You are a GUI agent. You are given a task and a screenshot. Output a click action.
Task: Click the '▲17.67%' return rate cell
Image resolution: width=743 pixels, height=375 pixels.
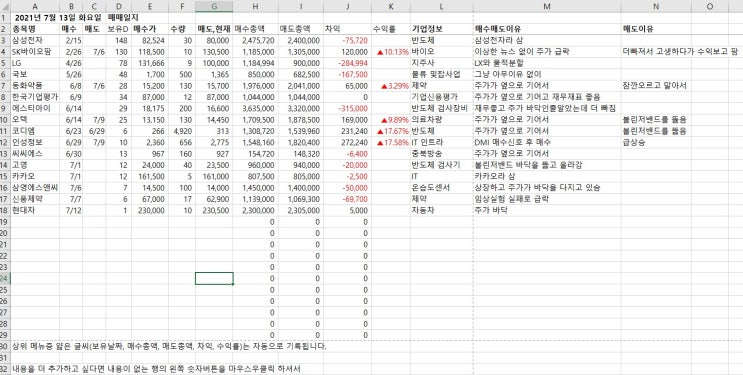pos(390,131)
